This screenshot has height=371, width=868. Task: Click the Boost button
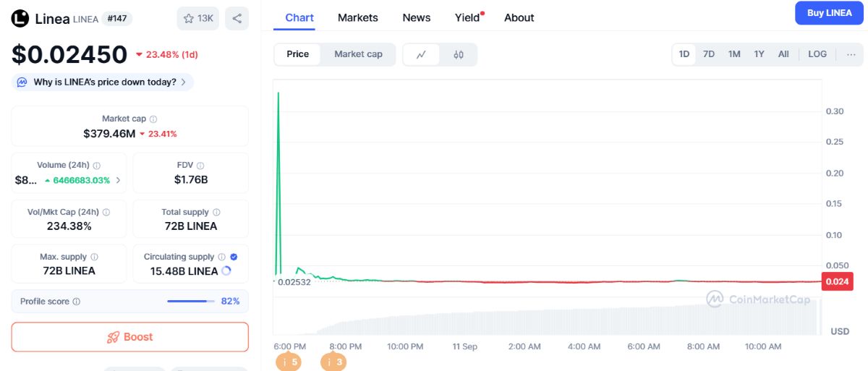[130, 337]
